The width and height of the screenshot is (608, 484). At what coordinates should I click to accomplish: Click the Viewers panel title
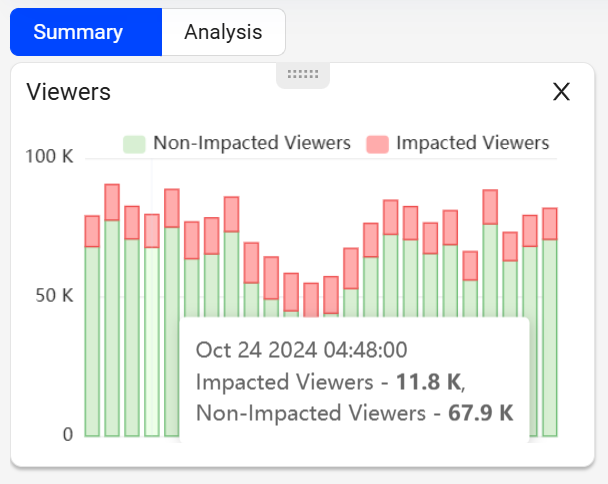pyautogui.click(x=69, y=92)
